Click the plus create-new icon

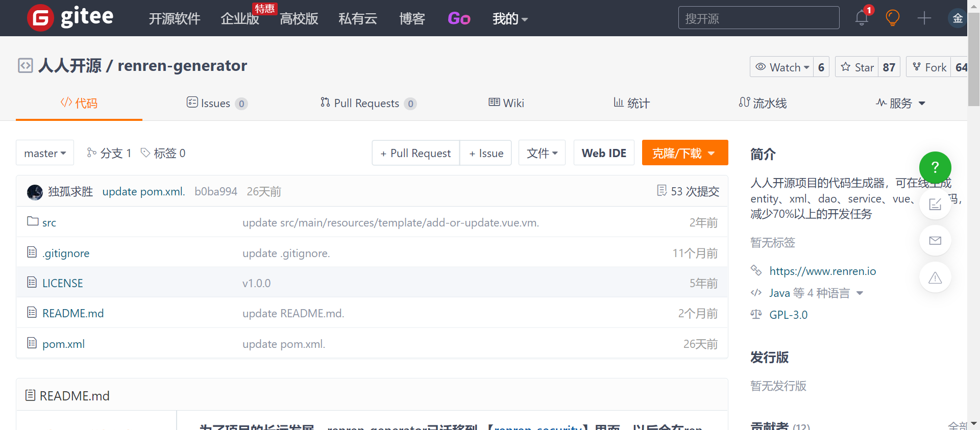coord(924,18)
